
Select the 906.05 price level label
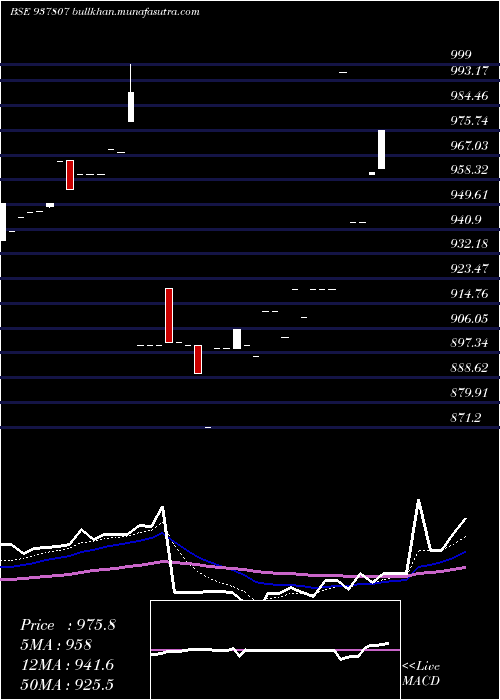(470, 319)
